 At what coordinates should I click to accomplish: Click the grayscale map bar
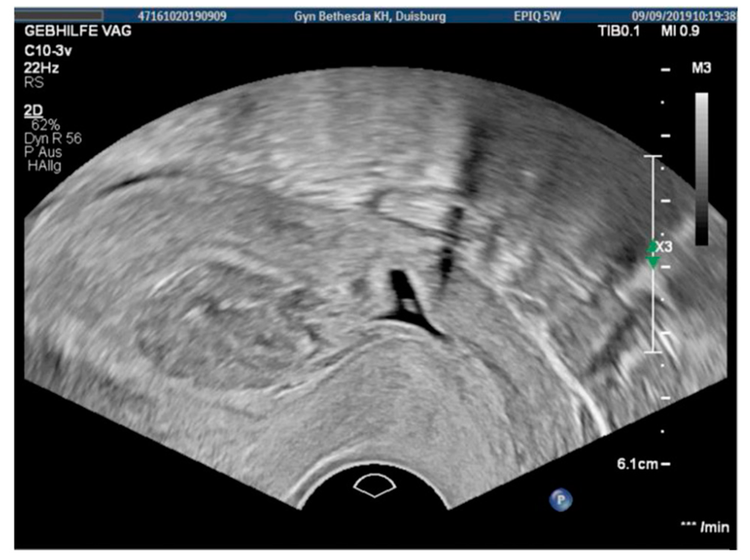tap(701, 168)
